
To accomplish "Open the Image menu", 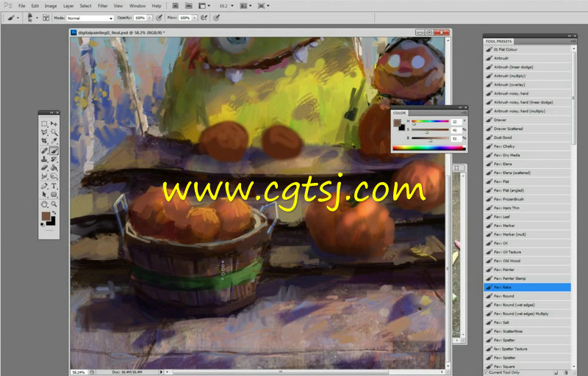I will (x=51, y=6).
